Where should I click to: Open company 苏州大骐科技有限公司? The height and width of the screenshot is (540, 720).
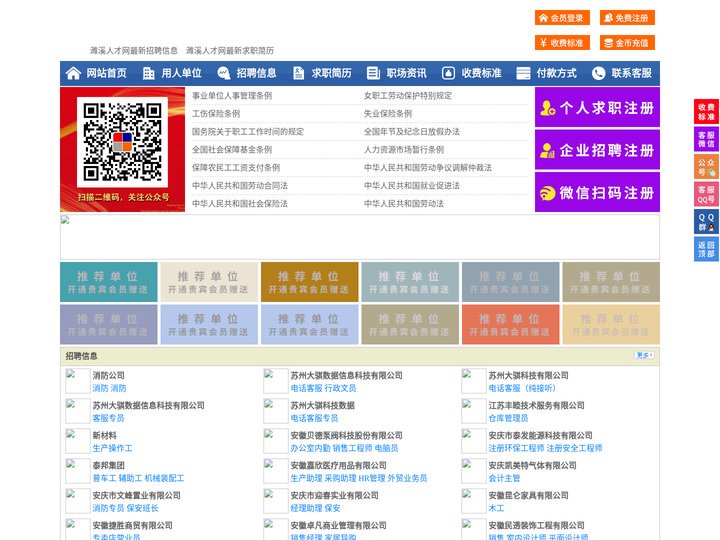pyautogui.click(x=529, y=375)
